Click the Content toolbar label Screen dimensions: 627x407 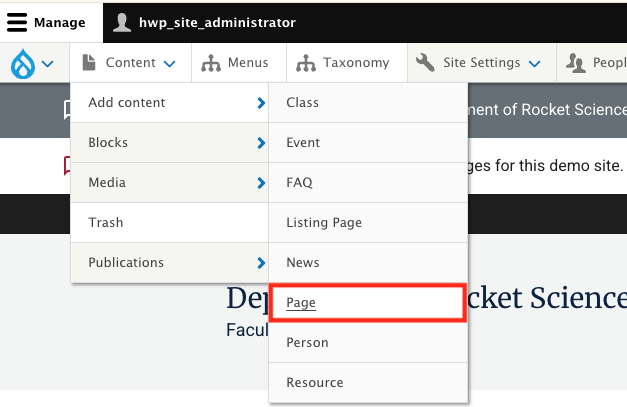(x=130, y=63)
